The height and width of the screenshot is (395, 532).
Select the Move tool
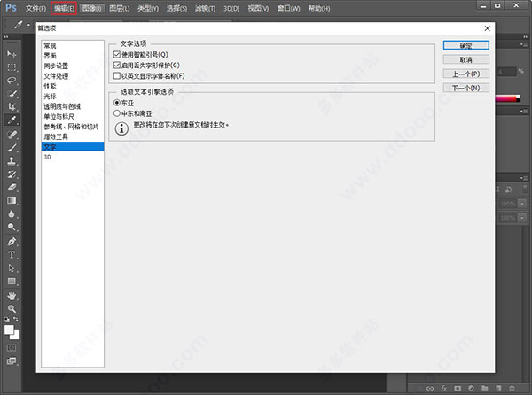12,54
